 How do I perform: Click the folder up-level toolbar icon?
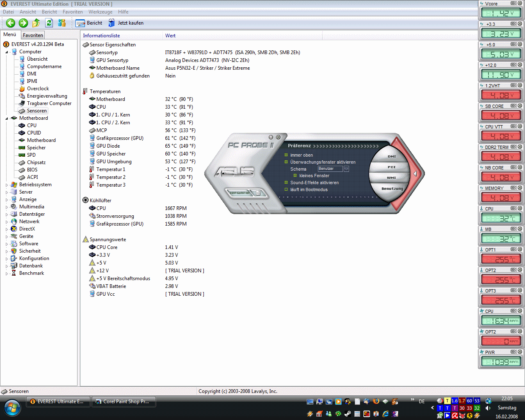coord(36,23)
